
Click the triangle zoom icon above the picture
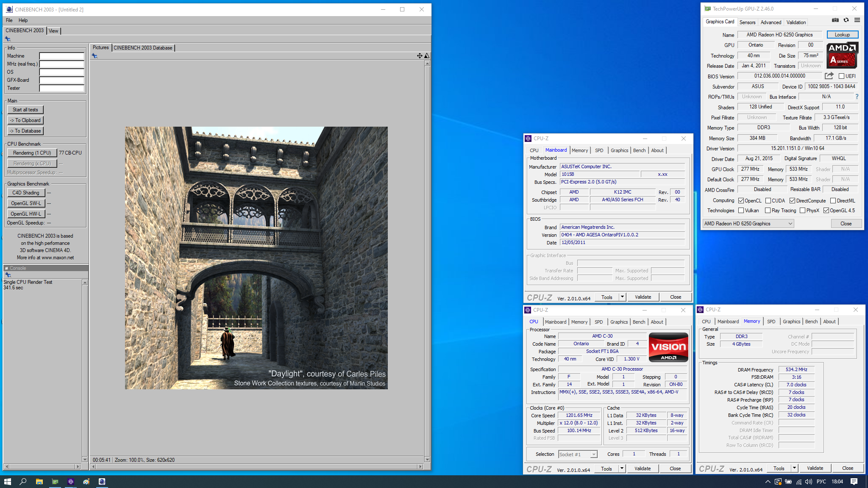pyautogui.click(x=427, y=55)
